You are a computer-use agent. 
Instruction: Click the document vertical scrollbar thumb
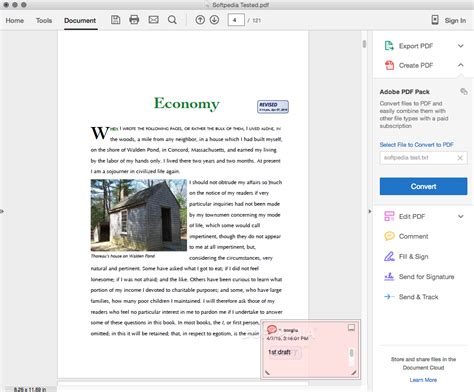click(x=364, y=44)
